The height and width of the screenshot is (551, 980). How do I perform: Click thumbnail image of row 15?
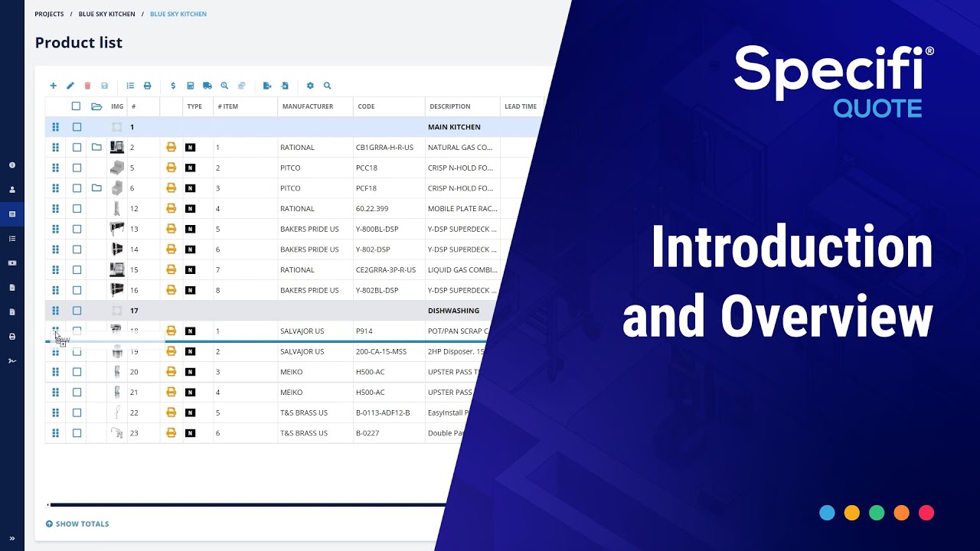pos(117,269)
